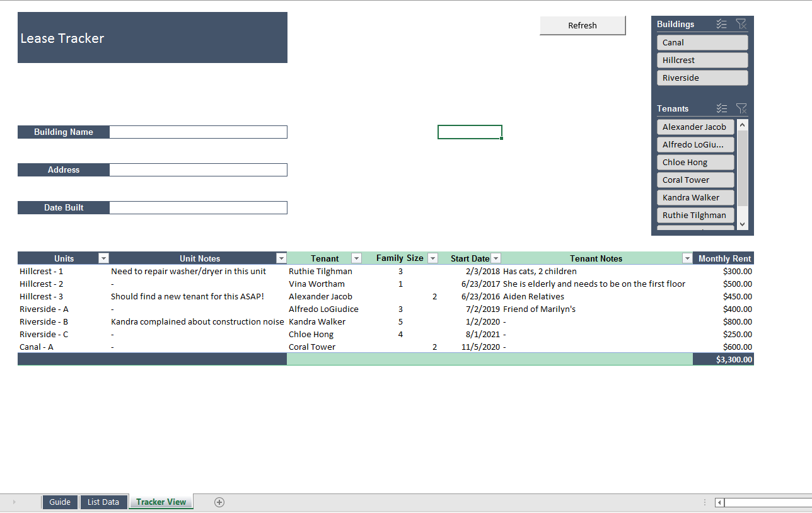Select the 'She is elderly' tenant note

click(597, 284)
